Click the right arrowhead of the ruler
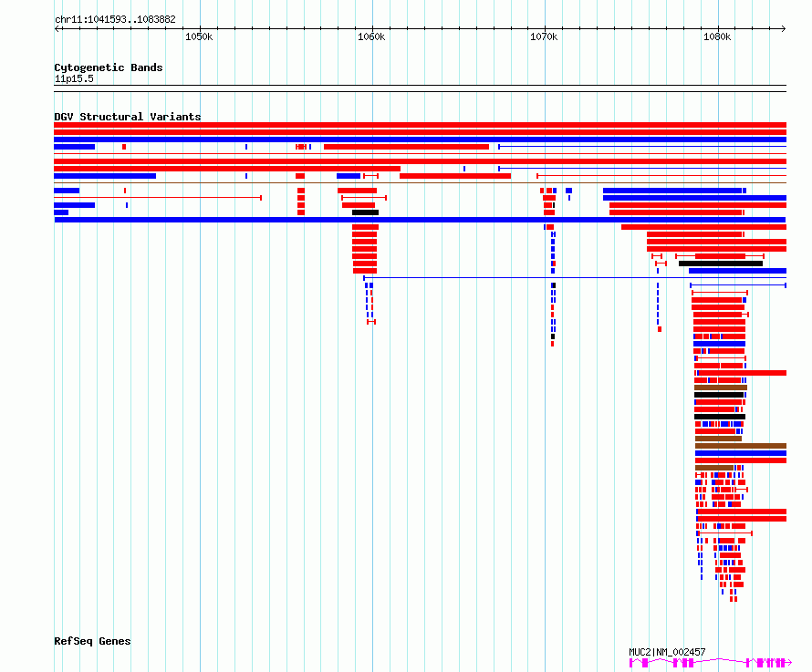Screen dimensions: 812x672 point(784,29)
